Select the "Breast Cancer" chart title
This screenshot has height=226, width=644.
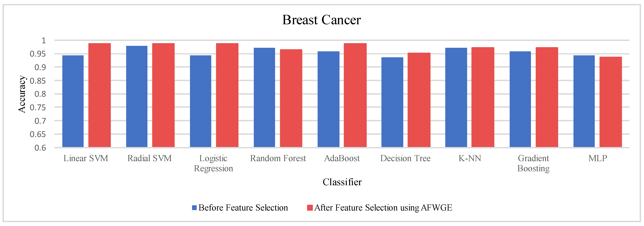click(x=321, y=20)
